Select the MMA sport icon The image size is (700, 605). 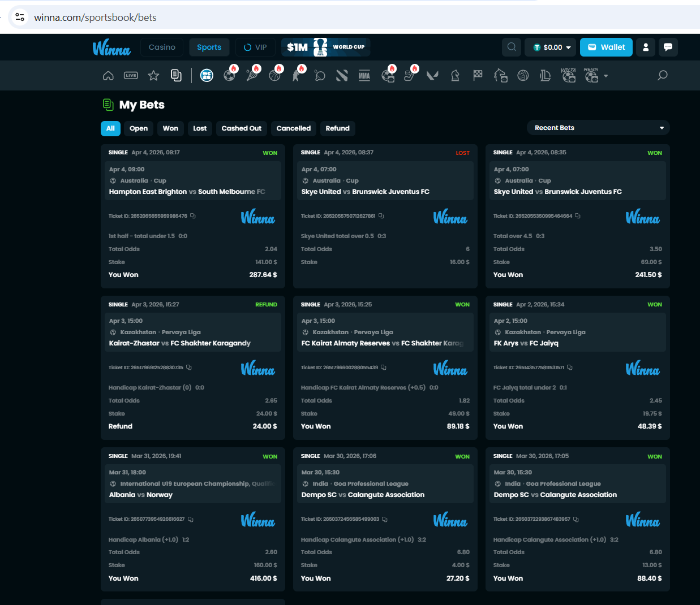(364, 76)
